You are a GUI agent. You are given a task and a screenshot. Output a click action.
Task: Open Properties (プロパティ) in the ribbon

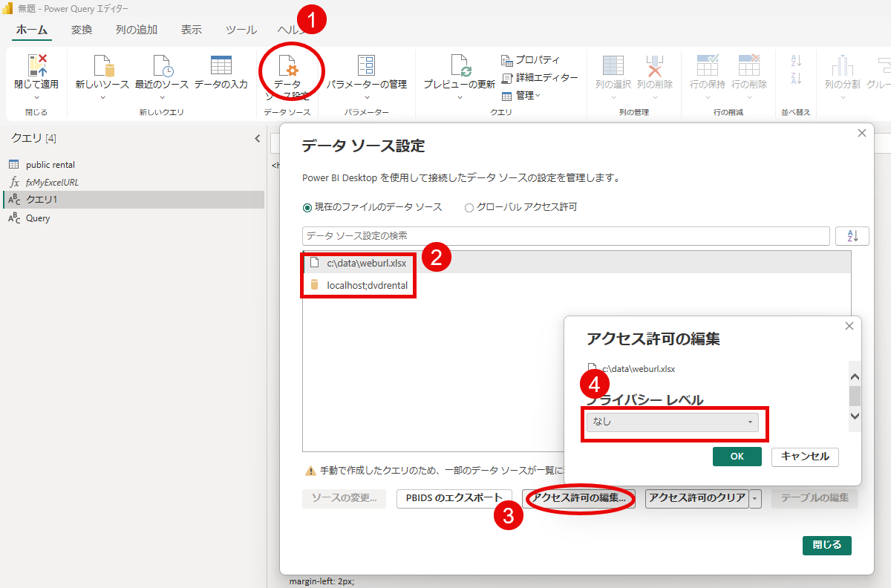coord(530,60)
